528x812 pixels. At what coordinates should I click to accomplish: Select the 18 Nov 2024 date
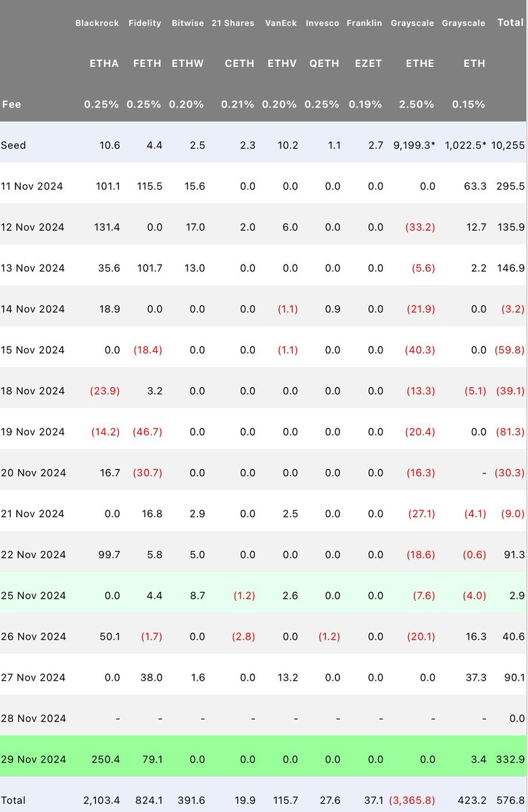tap(32, 391)
